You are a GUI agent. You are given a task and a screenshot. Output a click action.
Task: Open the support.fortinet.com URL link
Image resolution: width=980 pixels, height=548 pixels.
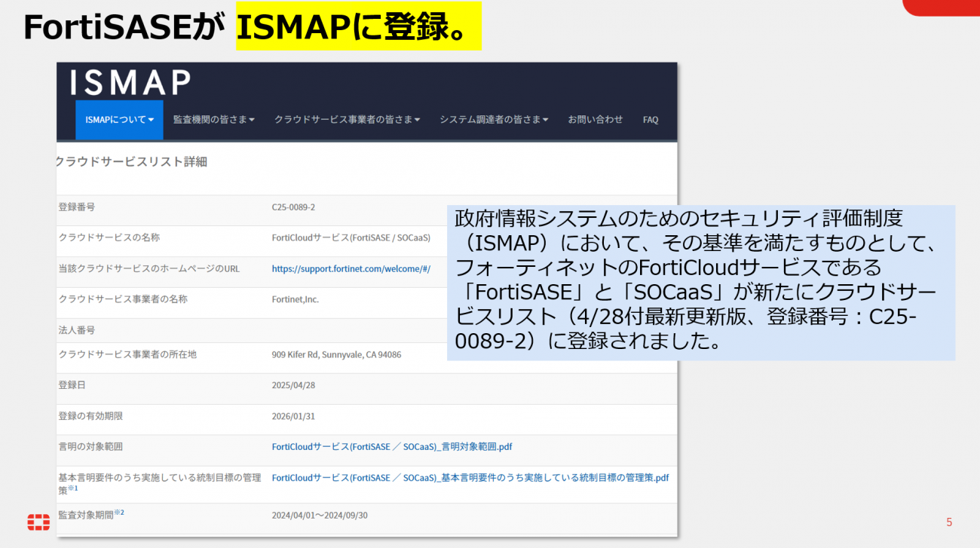pos(351,269)
